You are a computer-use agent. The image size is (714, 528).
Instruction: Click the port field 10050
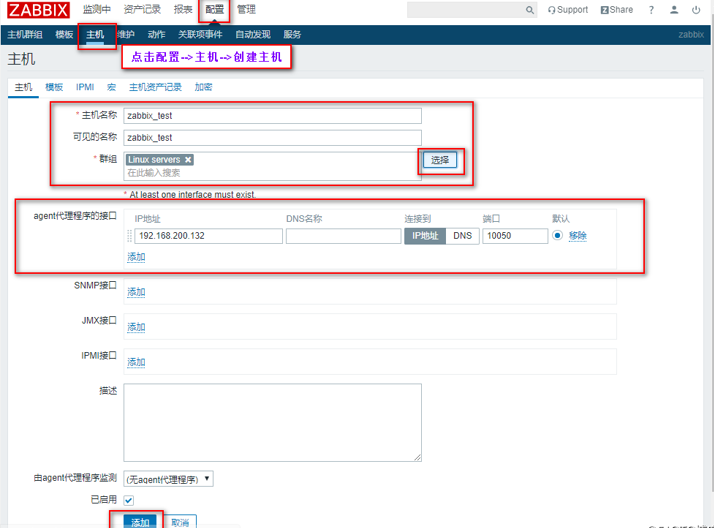click(515, 236)
